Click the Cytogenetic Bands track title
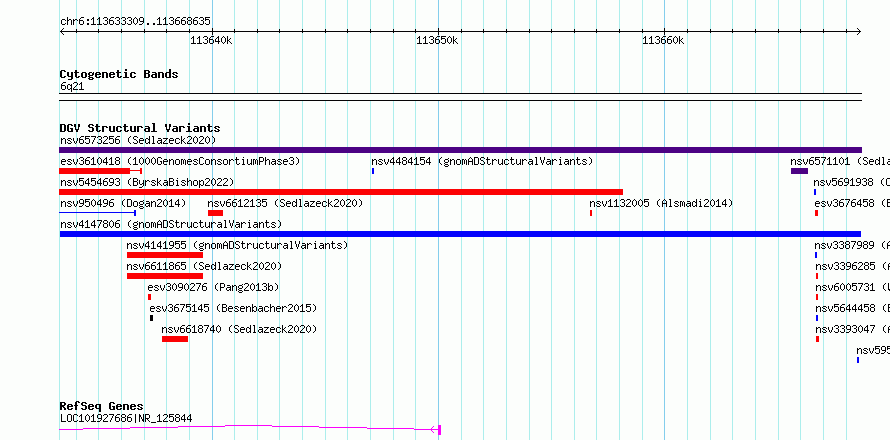Screen dimensions: 890x440 (119, 74)
